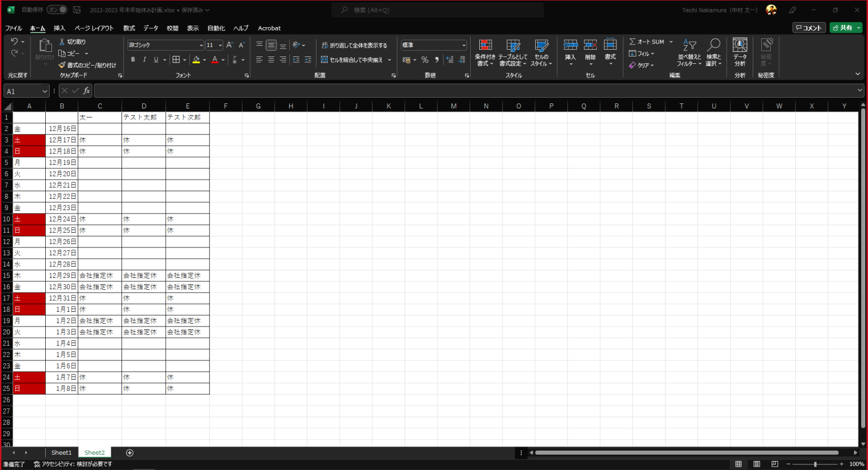Click the percent style icon

coord(425,60)
